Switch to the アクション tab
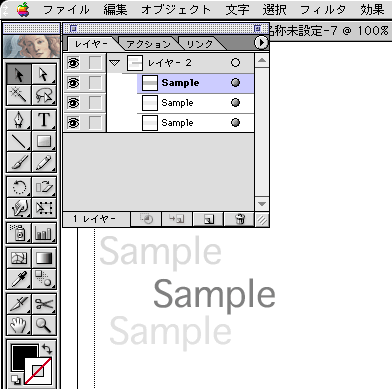 [x=149, y=44]
